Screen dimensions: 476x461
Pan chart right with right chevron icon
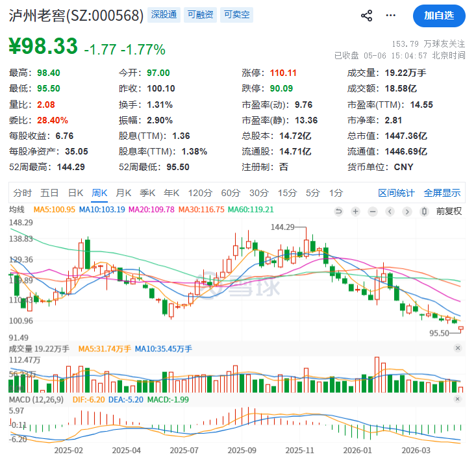[x=407, y=211]
